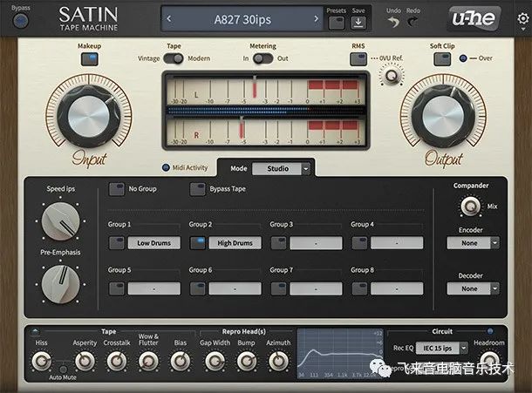
Task: Click the Group 3 name field
Action: click(x=316, y=243)
